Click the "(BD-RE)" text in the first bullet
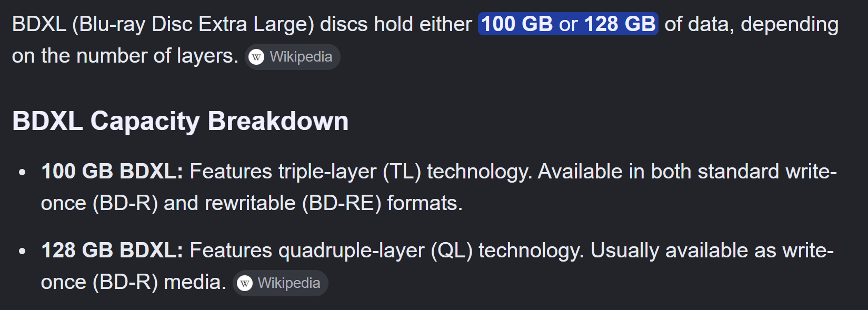This screenshot has width=868, height=310. pyautogui.click(x=342, y=203)
